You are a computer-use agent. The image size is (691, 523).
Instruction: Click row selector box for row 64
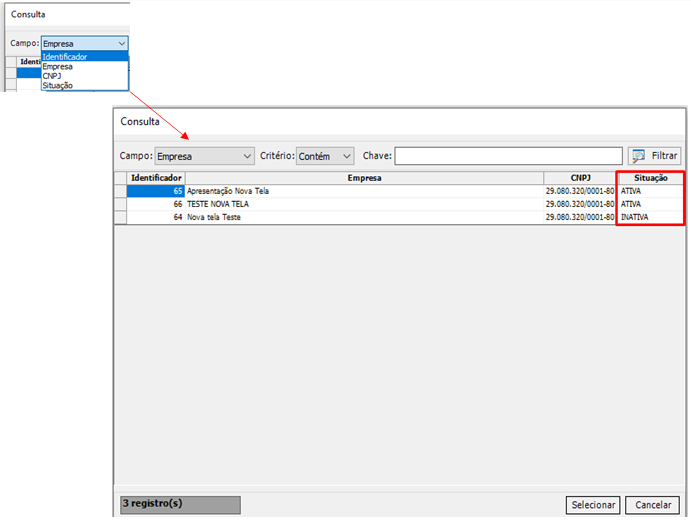tap(120, 217)
